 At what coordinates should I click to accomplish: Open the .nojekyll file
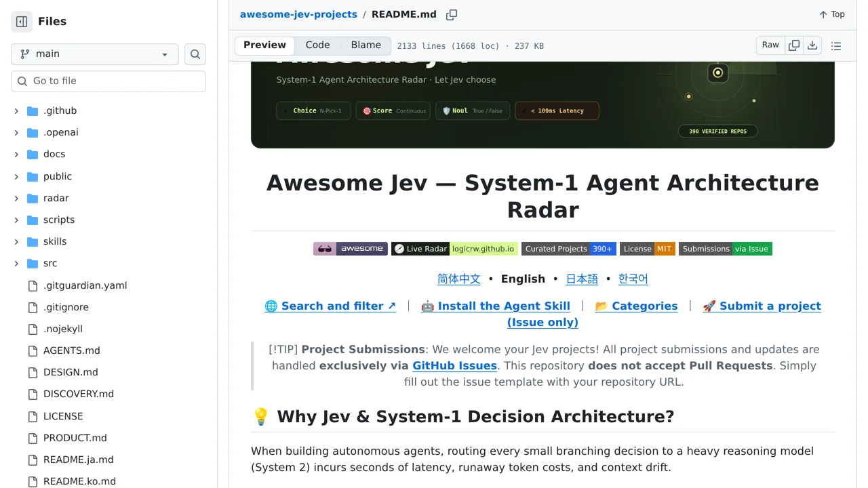(x=63, y=329)
